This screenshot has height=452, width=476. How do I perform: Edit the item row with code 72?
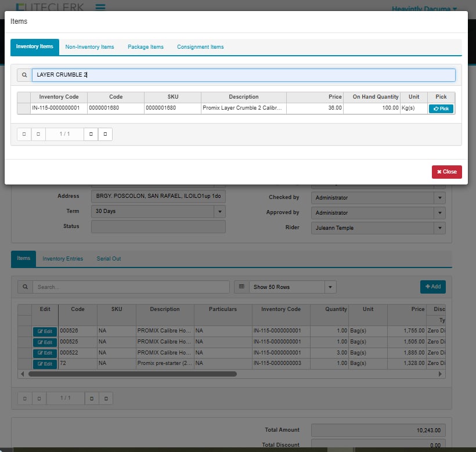click(45, 364)
